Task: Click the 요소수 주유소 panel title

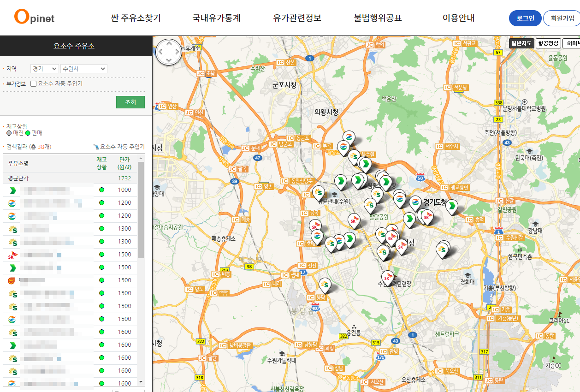Action: point(74,46)
